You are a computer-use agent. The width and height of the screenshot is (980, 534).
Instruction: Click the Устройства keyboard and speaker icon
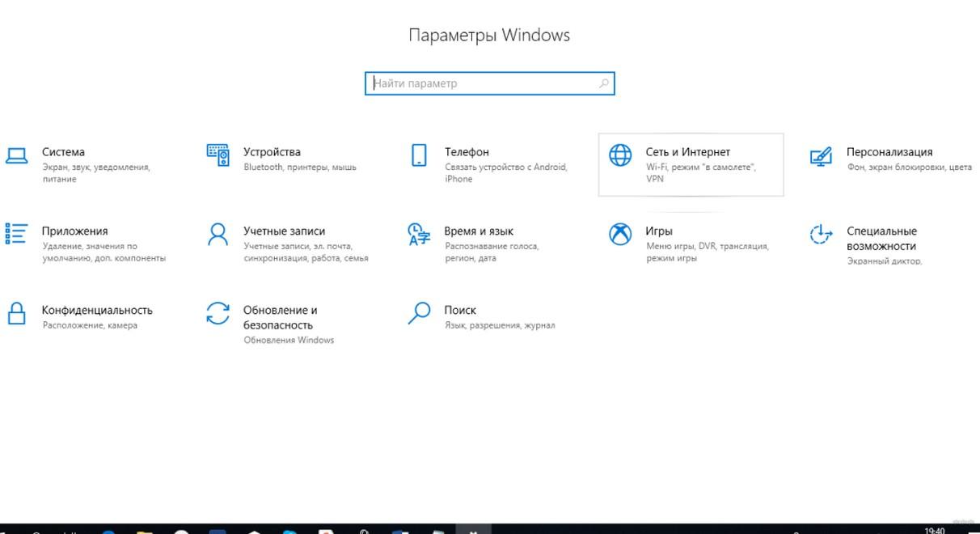[x=218, y=155]
